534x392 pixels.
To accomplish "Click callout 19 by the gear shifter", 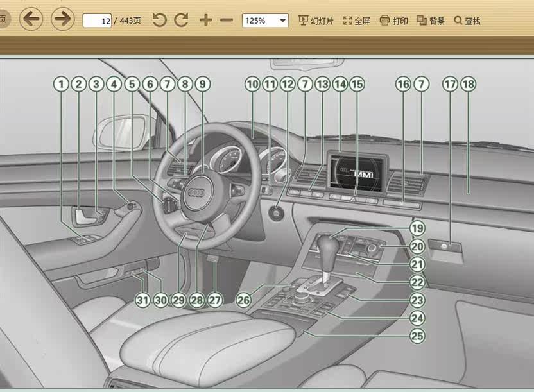I will tap(418, 228).
